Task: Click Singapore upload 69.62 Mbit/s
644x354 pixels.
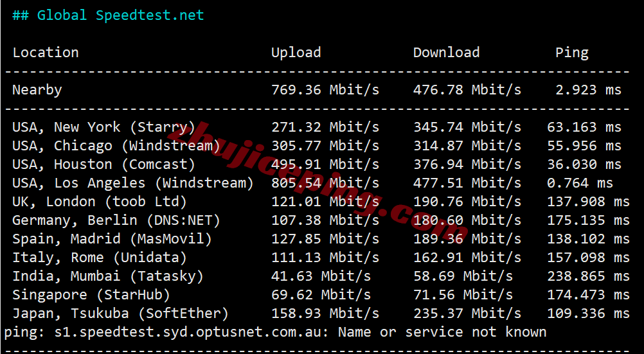Action: tap(321, 295)
